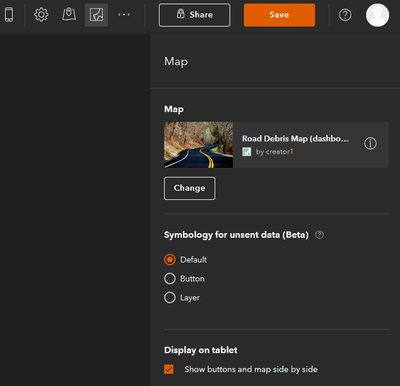Select the Button symbology radio option
Viewport: 400px width, 386px height.
pyautogui.click(x=170, y=279)
